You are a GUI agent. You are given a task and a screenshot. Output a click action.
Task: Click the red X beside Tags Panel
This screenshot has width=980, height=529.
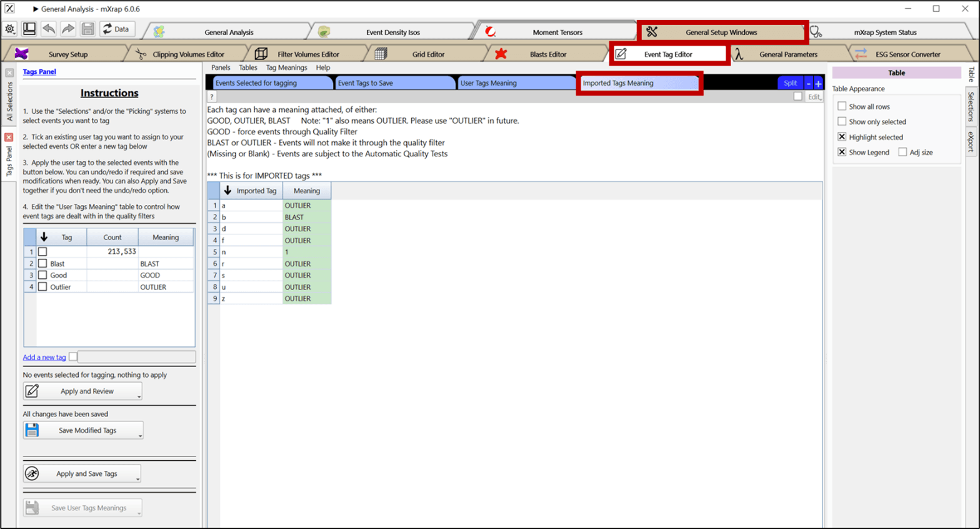point(9,137)
